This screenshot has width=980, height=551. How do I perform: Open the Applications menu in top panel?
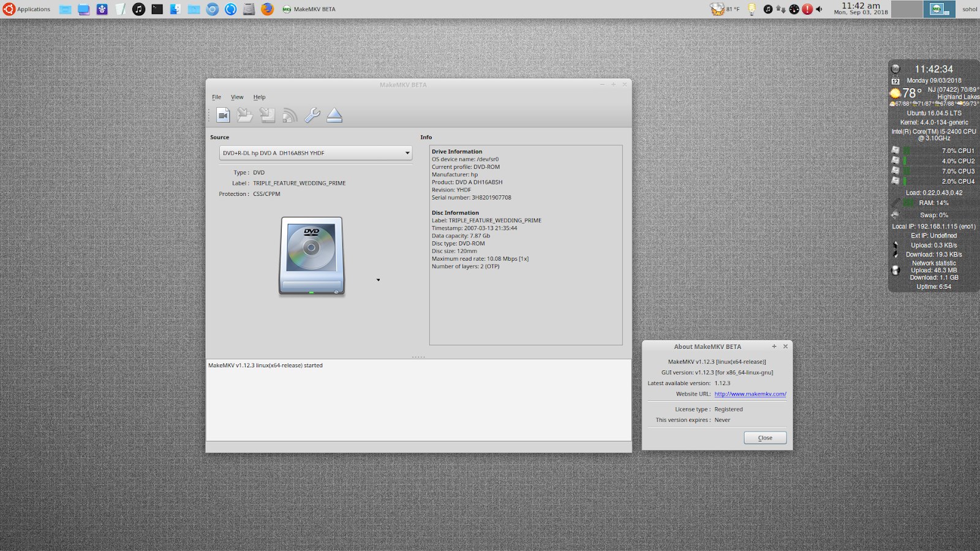point(27,9)
